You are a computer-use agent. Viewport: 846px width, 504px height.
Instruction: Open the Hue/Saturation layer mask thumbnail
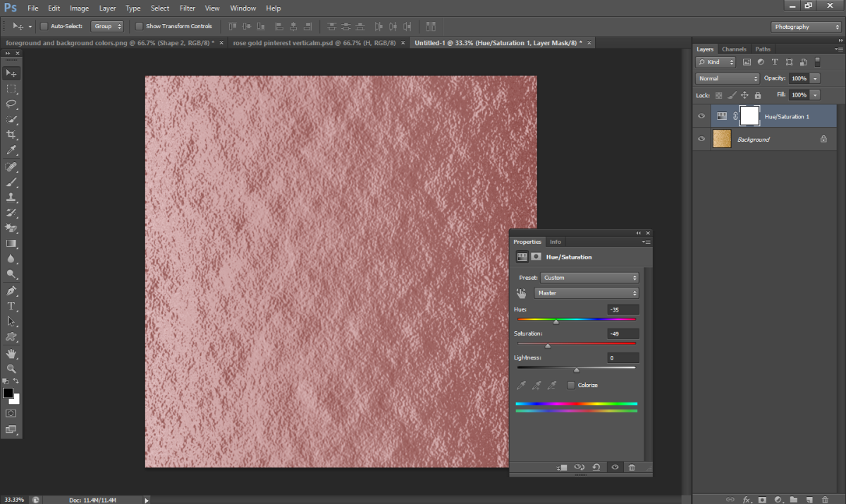click(749, 116)
